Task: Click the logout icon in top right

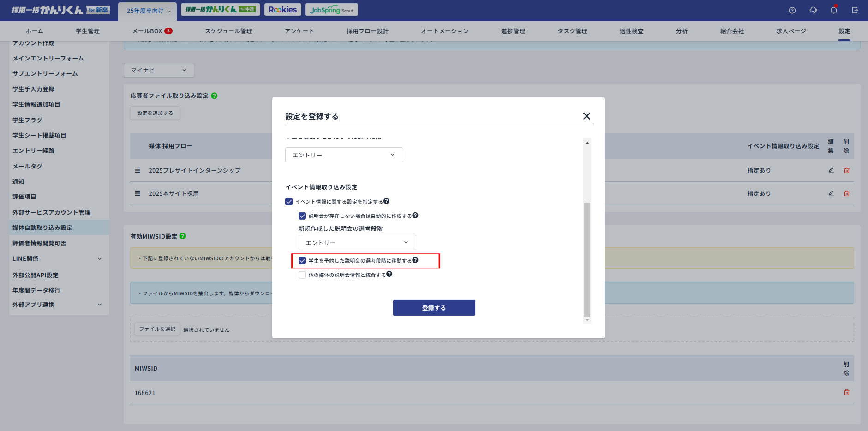Action: pos(855,10)
